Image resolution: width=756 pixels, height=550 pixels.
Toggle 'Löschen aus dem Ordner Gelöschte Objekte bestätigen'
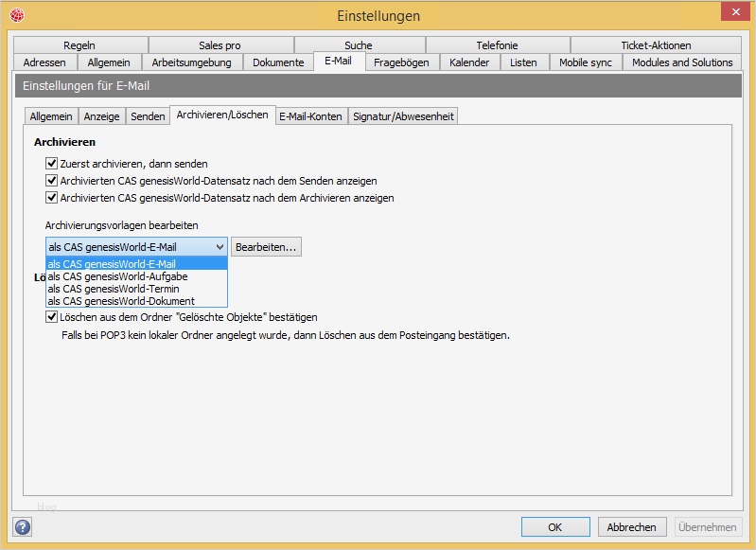pyautogui.click(x=52, y=317)
